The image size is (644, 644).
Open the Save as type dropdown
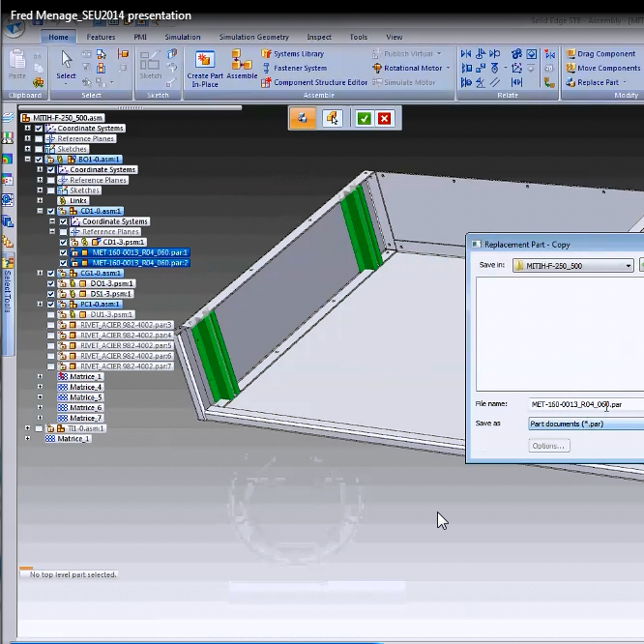[586, 424]
